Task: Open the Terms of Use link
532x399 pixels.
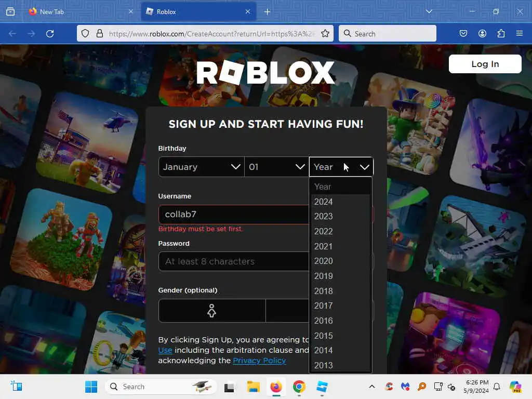Action: click(x=165, y=350)
